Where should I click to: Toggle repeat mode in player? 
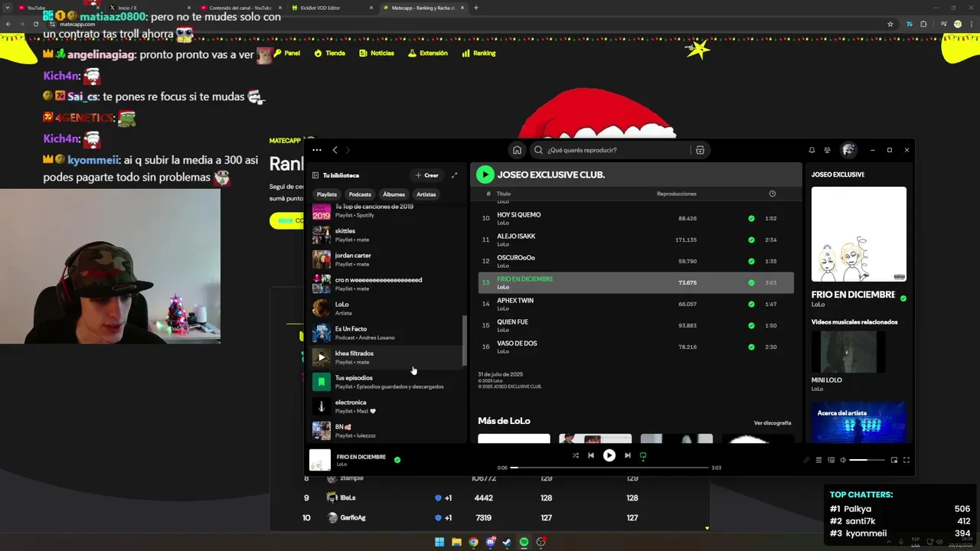coord(643,455)
